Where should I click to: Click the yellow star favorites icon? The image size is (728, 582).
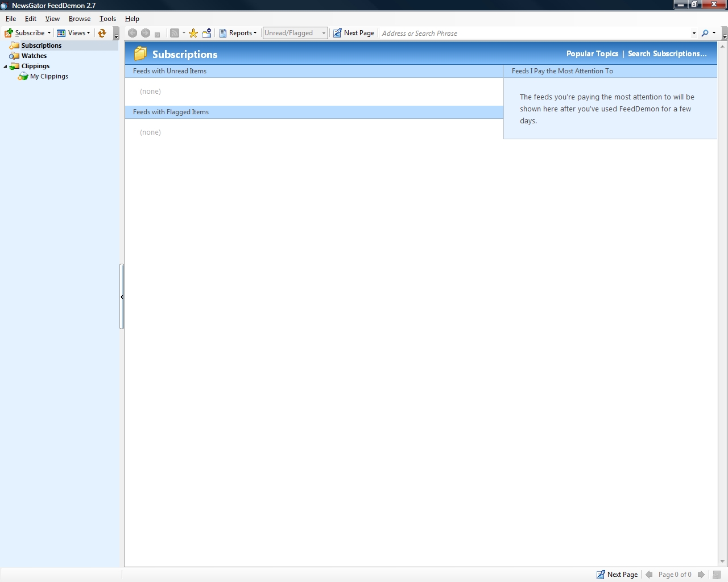(x=193, y=33)
